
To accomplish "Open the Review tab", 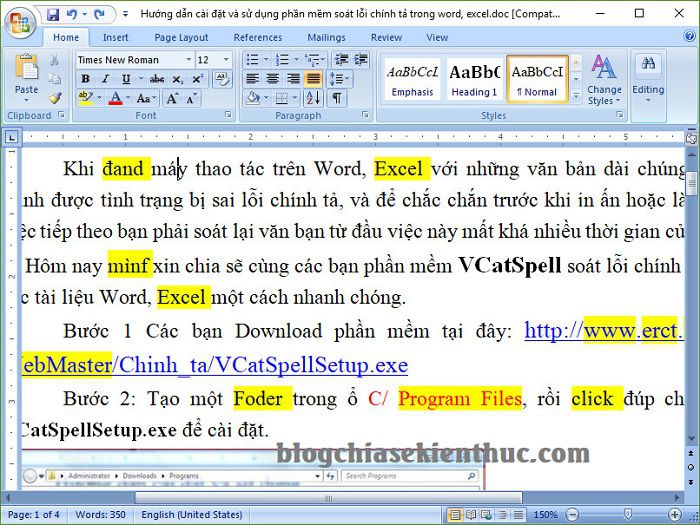I will [386, 38].
